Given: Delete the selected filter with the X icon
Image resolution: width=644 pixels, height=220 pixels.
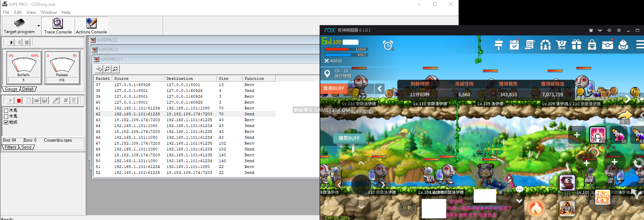Looking at the screenshot, I should coord(66,100).
